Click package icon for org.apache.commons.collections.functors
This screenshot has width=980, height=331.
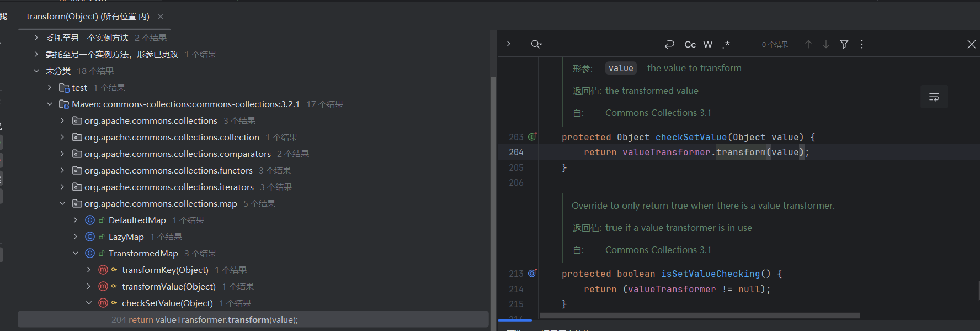[77, 170]
